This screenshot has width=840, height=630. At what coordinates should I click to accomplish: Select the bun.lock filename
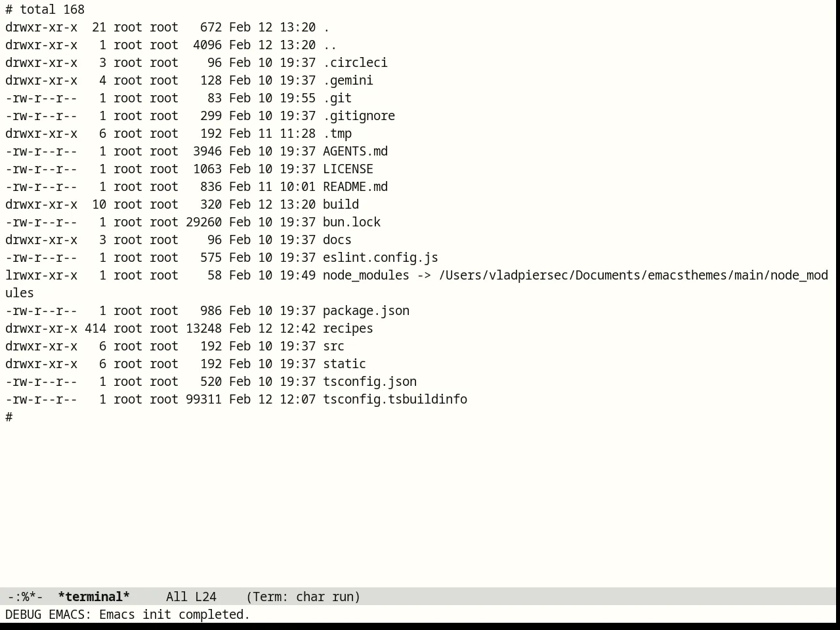[x=352, y=222]
